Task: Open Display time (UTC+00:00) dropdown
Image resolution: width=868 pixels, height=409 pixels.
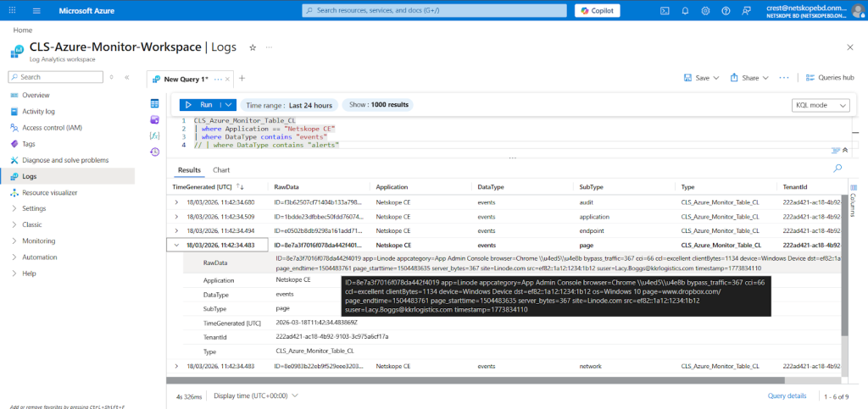Action: pyautogui.click(x=256, y=395)
